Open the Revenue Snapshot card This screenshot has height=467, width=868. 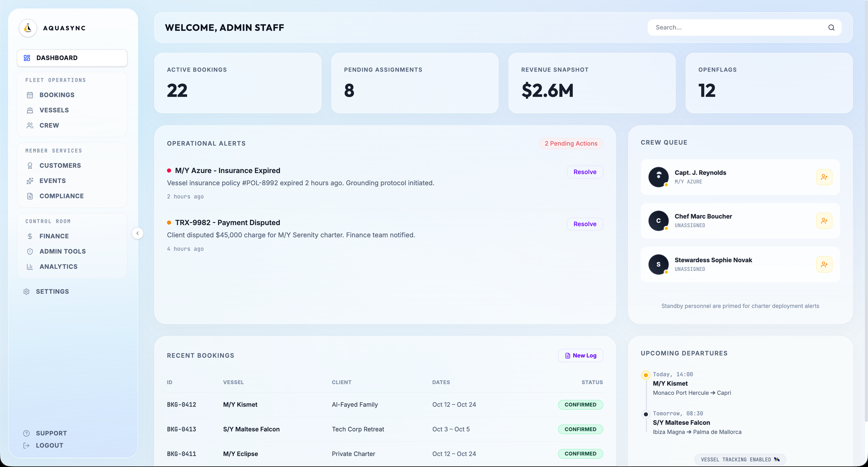point(592,83)
